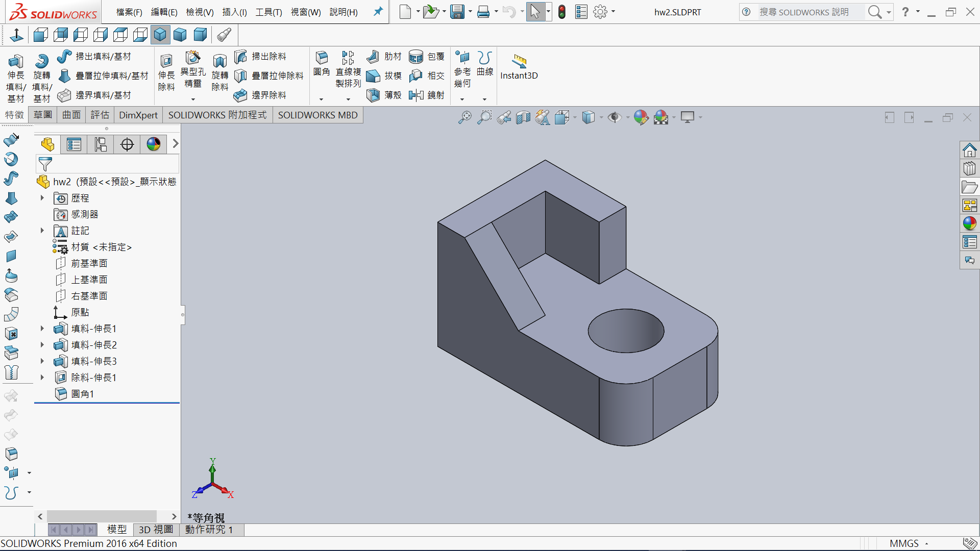Viewport: 980px width, 551px height.
Task: Expand the 除料-伸長1 feature node
Action: click(42, 378)
